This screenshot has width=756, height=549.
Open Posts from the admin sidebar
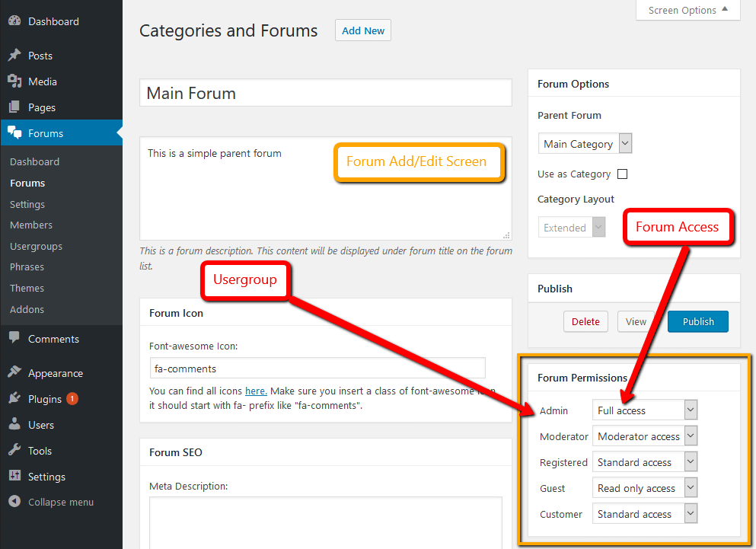(15, 55)
